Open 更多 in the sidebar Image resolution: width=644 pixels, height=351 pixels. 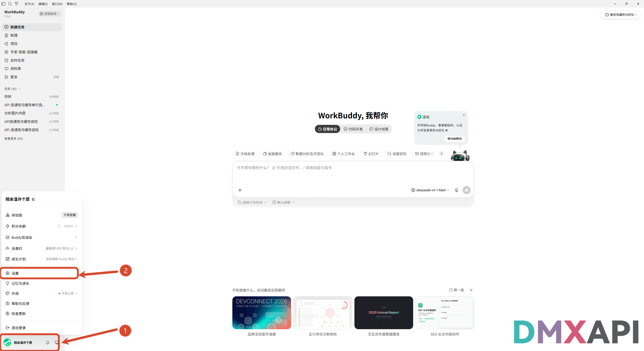[x=31, y=77]
